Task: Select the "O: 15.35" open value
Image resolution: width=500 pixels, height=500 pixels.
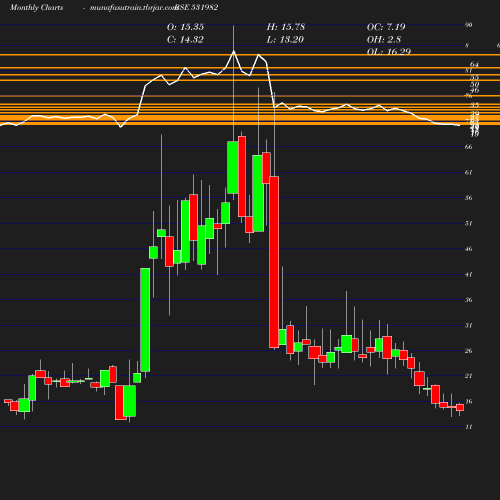Action: [185, 27]
